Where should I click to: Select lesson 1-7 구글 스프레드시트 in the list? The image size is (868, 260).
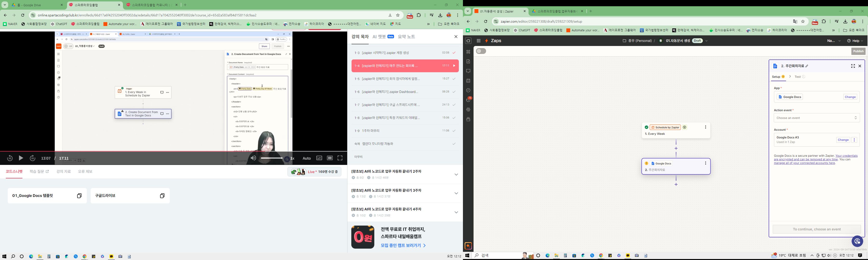(405, 105)
